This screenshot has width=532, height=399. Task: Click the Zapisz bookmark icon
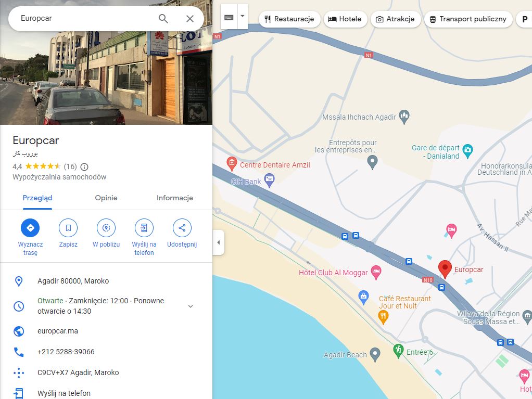(x=68, y=228)
